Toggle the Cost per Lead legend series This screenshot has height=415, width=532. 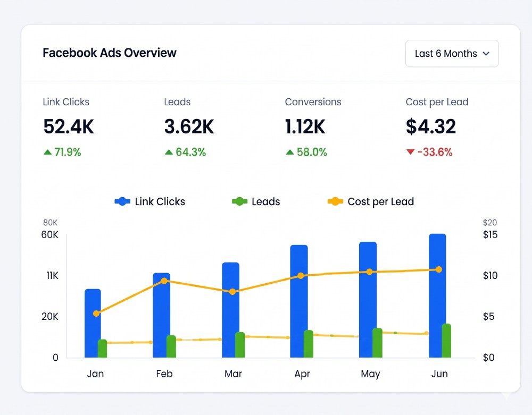click(x=371, y=201)
